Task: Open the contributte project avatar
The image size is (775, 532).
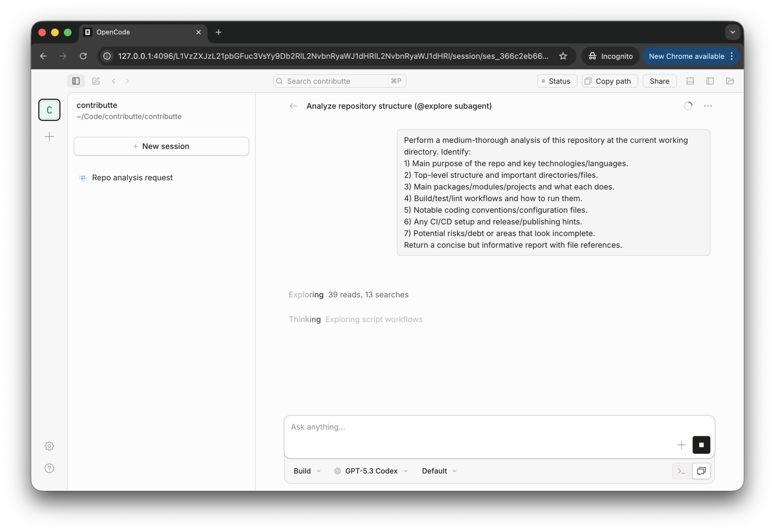Action: tap(49, 110)
